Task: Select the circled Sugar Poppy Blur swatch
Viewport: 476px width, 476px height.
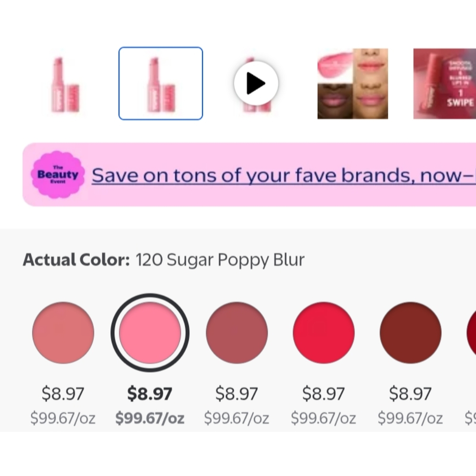Action: (150, 333)
